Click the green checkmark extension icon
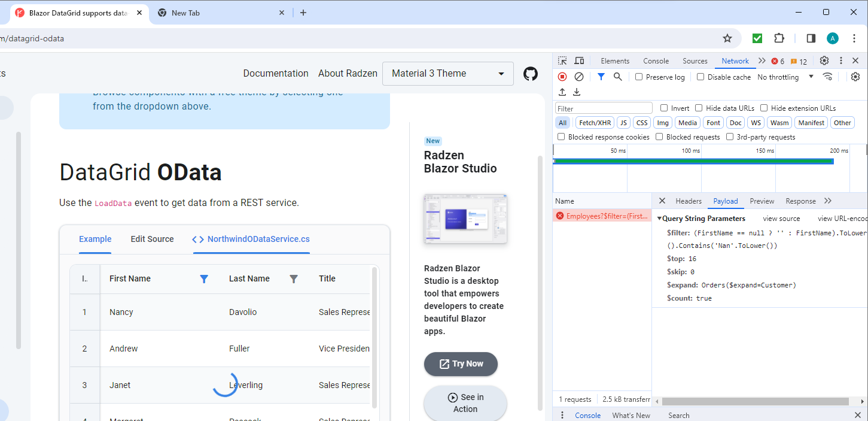Image resolution: width=868 pixels, height=421 pixels. [x=757, y=38]
